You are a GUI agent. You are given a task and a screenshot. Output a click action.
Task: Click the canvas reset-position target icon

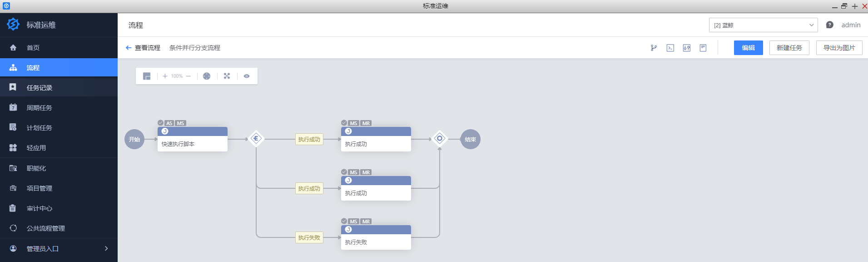coord(207,76)
